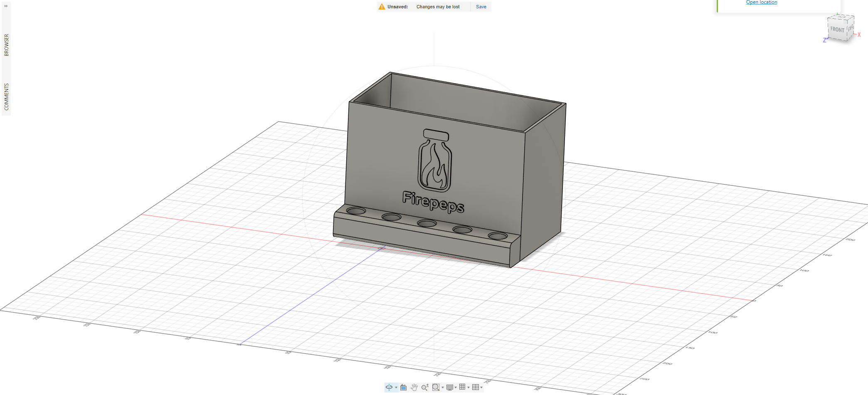This screenshot has height=395, width=868.
Task: Open the Zoom Window options dropdown arrow
Action: click(x=443, y=388)
